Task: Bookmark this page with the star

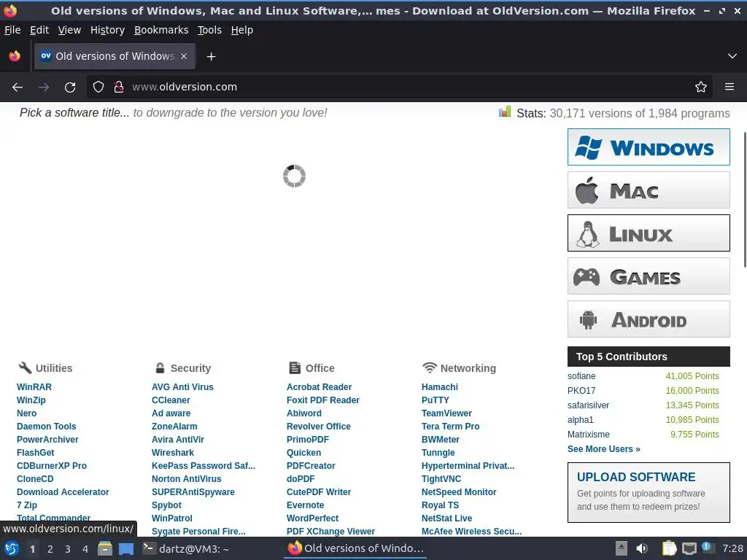Action: 701,87
